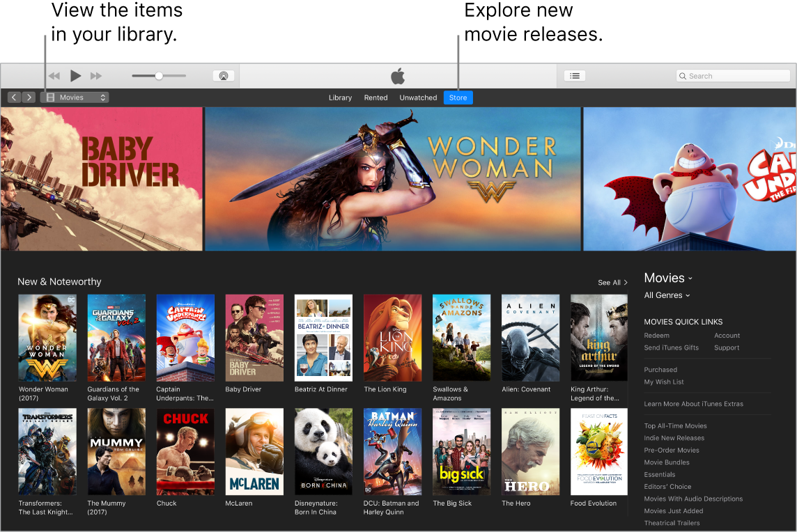Click the back navigation arrow
This screenshot has width=797, height=532.
point(13,97)
